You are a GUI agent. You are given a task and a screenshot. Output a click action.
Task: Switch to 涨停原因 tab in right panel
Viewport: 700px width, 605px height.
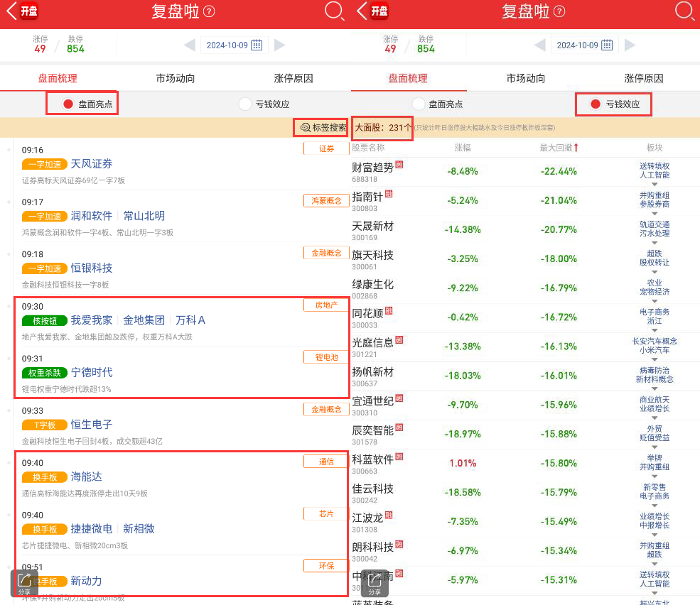644,79
